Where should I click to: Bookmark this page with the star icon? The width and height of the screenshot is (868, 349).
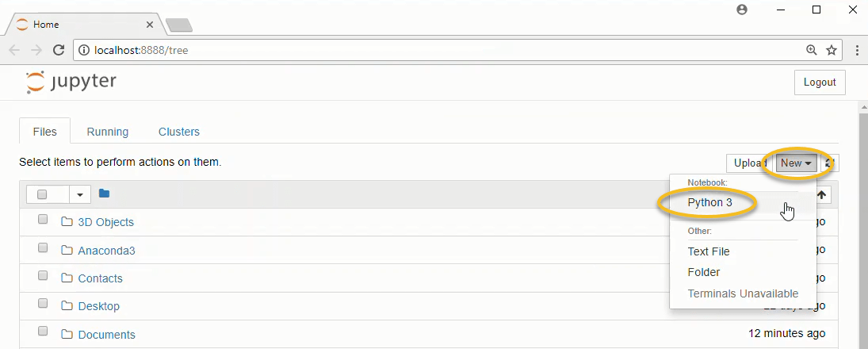832,50
